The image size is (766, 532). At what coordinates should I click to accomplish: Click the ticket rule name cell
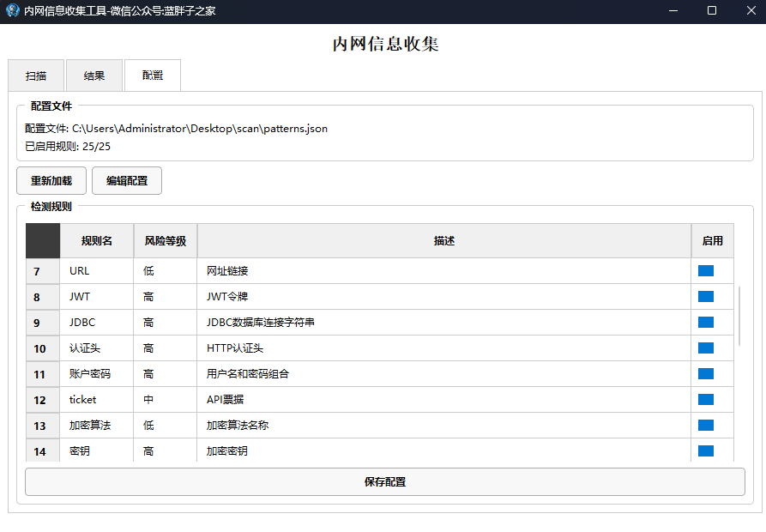(97, 400)
